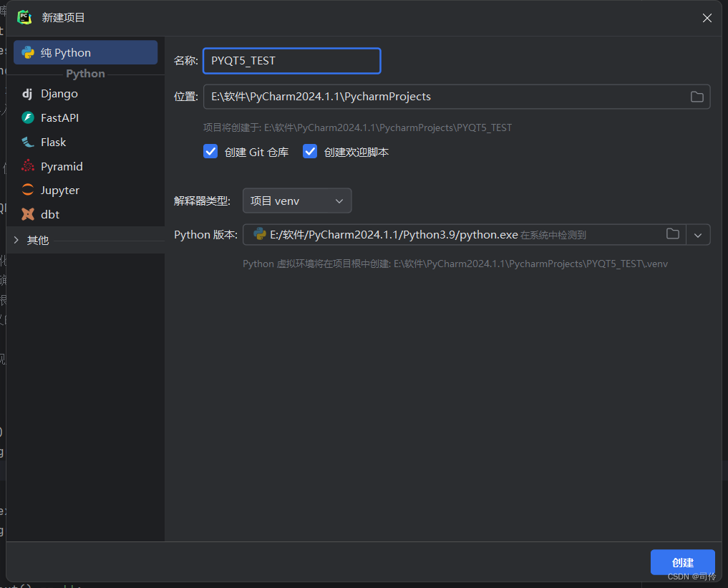Viewport: 728px width, 588px height.
Task: Click the browse folder icon for Python 版本
Action: (x=672, y=234)
